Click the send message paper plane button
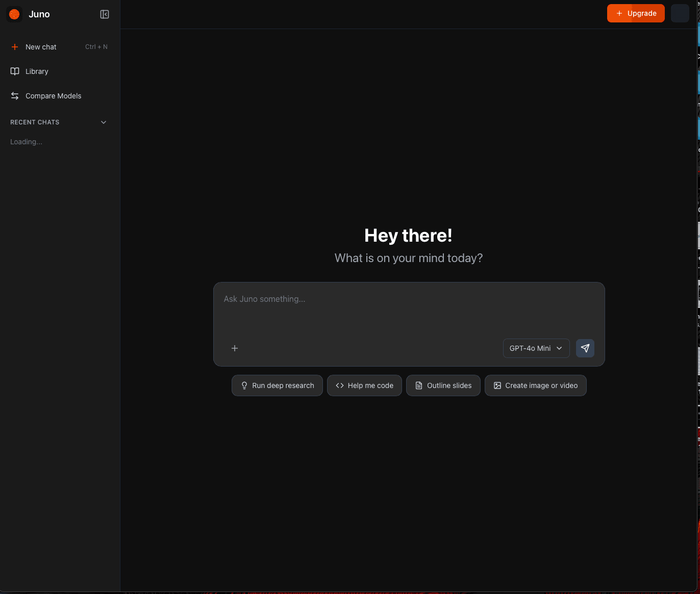 585,348
